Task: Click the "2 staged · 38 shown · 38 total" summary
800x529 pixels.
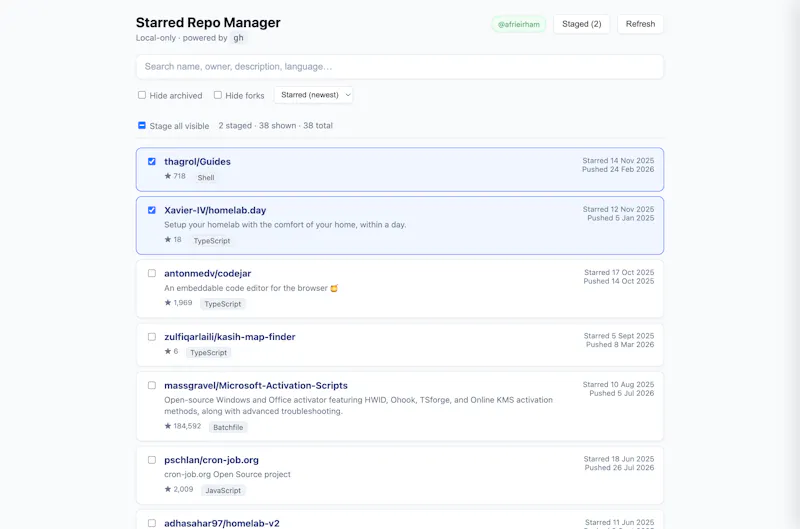Action: 276,125
